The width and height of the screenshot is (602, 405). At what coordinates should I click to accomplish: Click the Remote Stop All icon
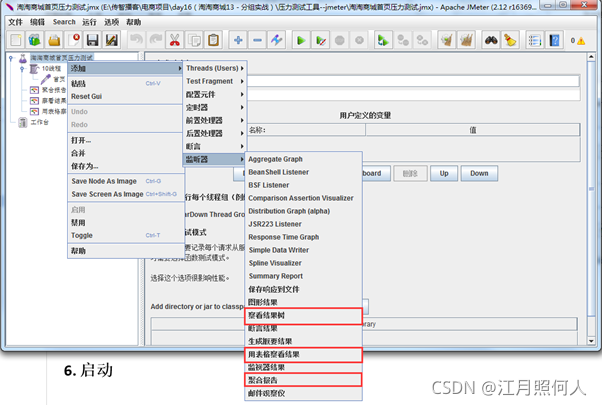coord(403,40)
